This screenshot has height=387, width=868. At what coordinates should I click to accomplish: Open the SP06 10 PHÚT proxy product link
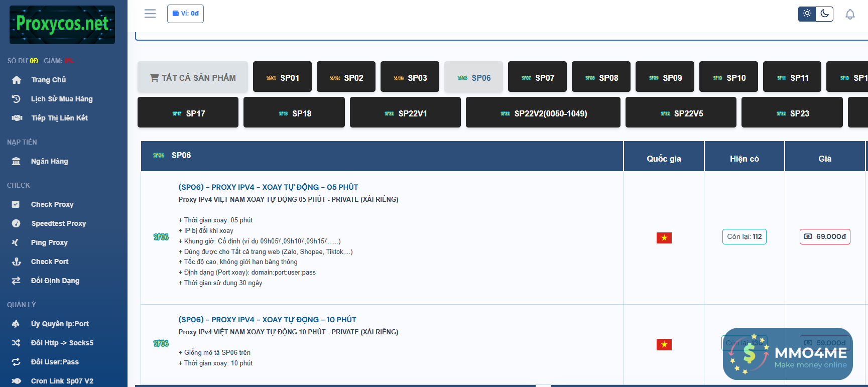267,320
